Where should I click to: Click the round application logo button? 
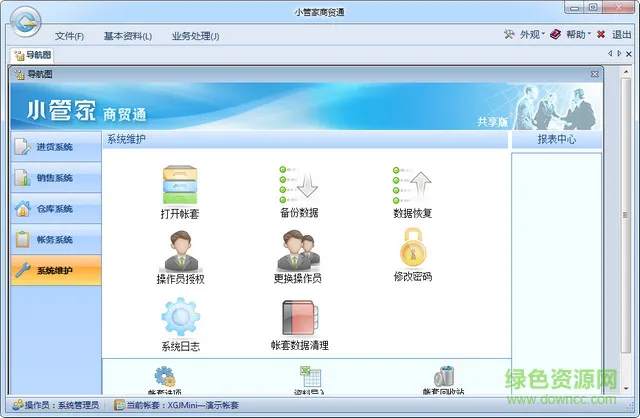tap(25, 22)
